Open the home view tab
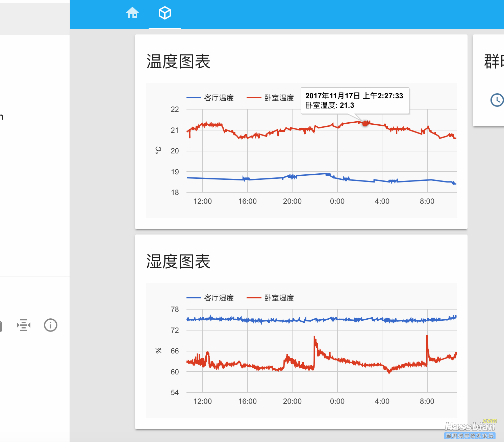The width and height of the screenshot is (504, 442). click(132, 13)
